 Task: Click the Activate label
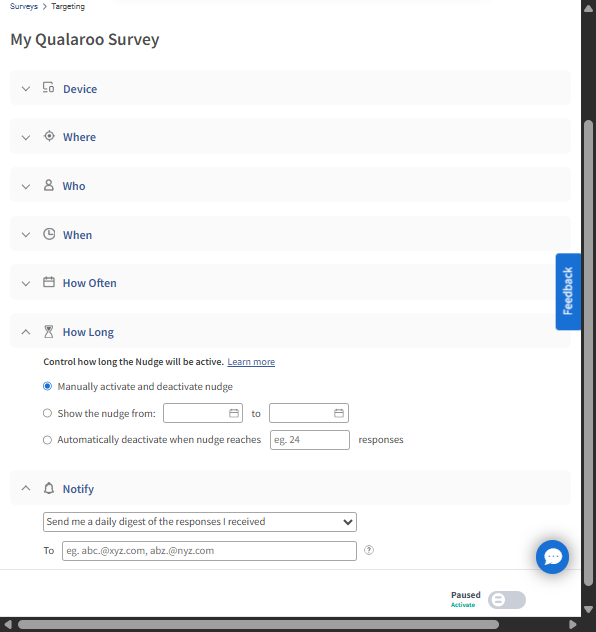point(463,605)
